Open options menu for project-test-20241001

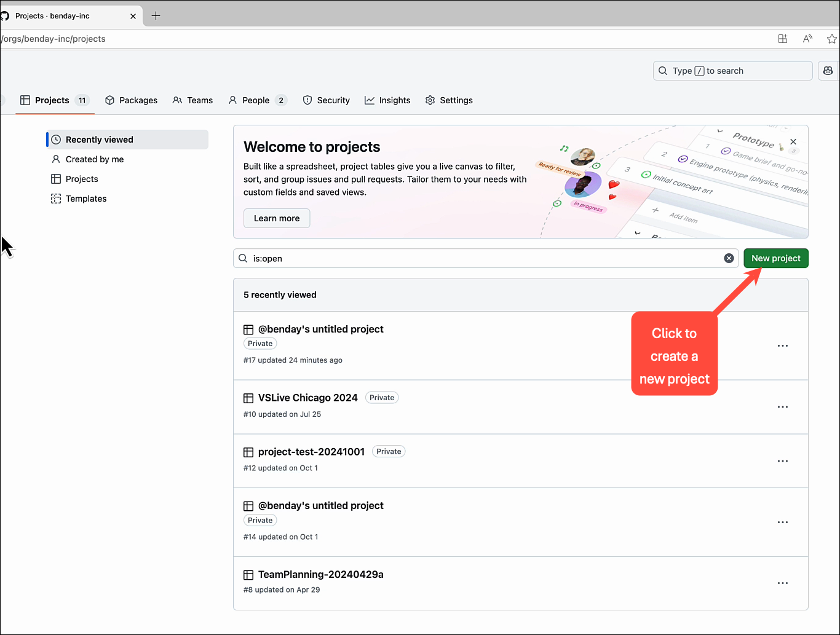tap(783, 461)
